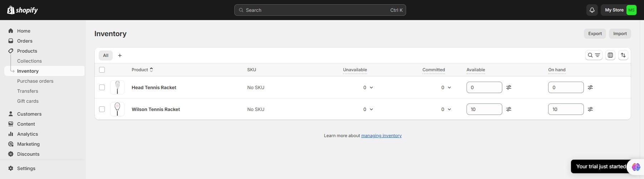The width and height of the screenshot is (644, 179).
Task: Open Inventory in the sidebar
Action: [x=44, y=71]
